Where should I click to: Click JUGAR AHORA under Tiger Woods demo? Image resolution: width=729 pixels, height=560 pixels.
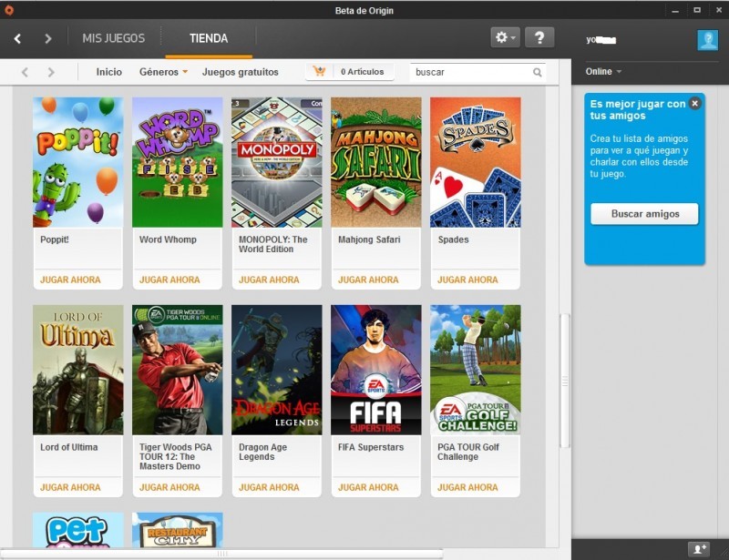click(169, 487)
